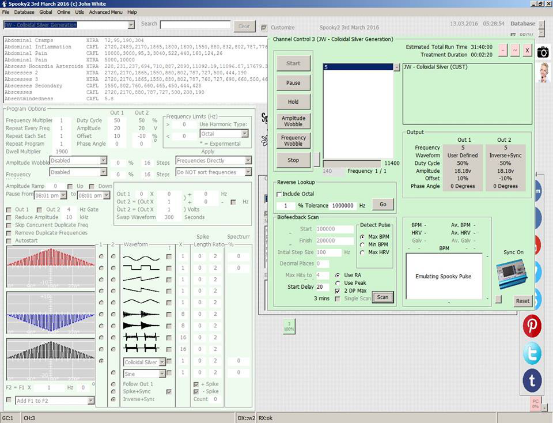Enable Skip Concurrent Duplicate Freq checkbox
This screenshot has height=423, width=553.
pos(9,225)
